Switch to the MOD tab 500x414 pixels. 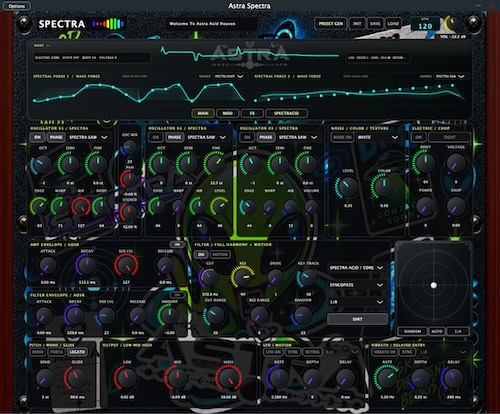[x=227, y=113]
